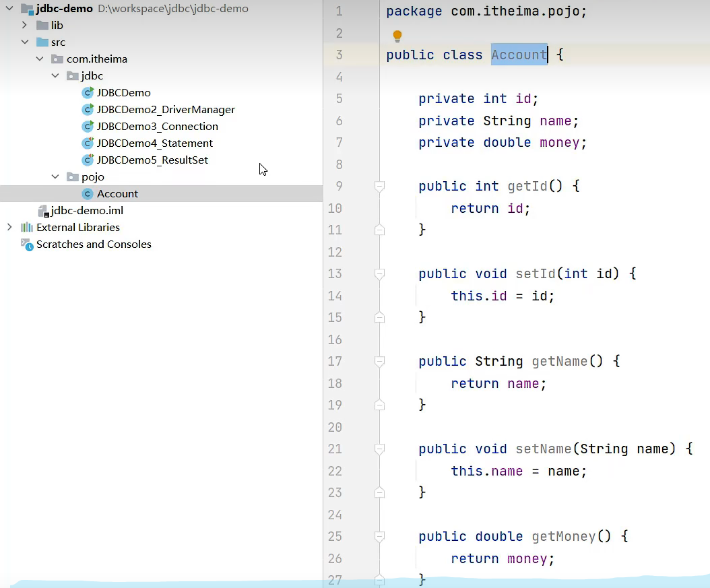Click the project root icon beside jdbc-demo
This screenshot has height=588, width=710.
[x=26, y=9]
